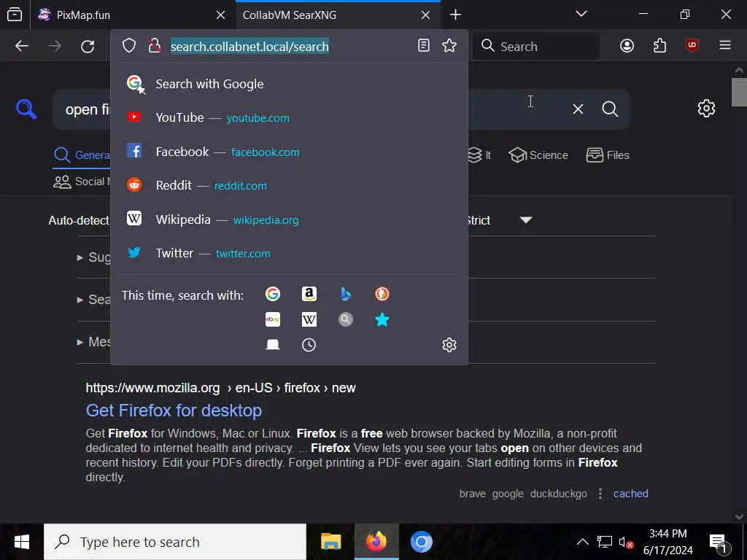
Task: Choose the Twitter suggestion row
Action: click(289, 253)
